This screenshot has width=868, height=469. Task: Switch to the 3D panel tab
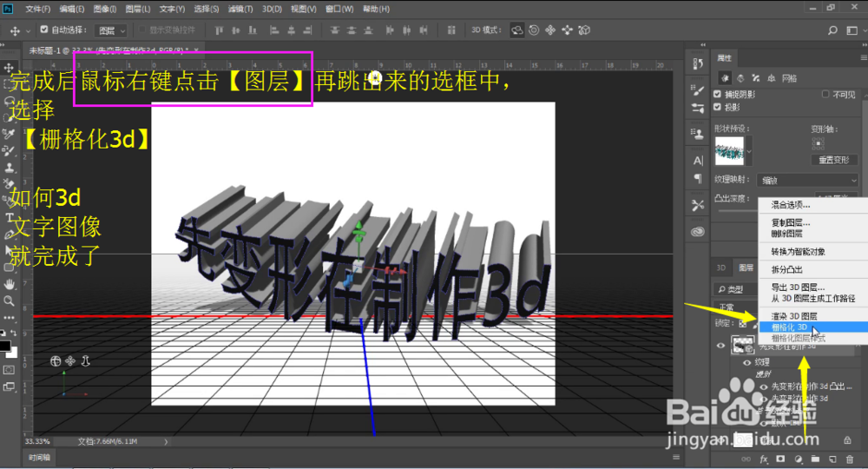721,268
